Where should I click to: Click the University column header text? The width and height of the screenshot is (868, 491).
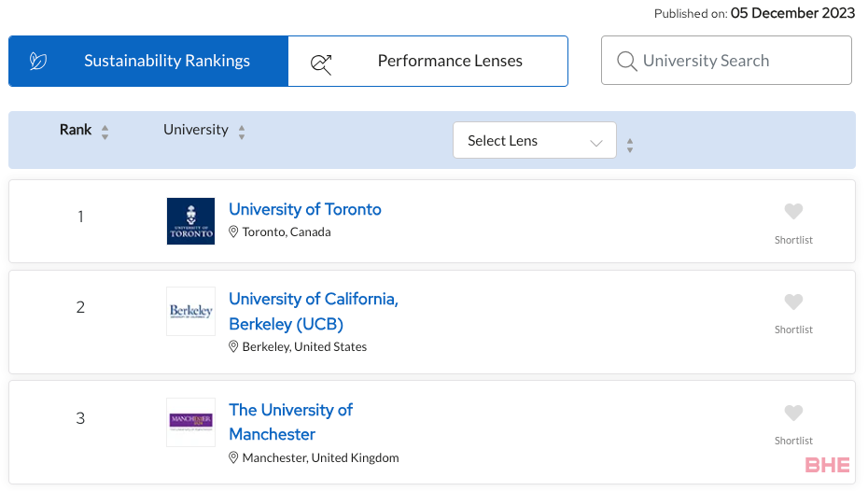(196, 130)
